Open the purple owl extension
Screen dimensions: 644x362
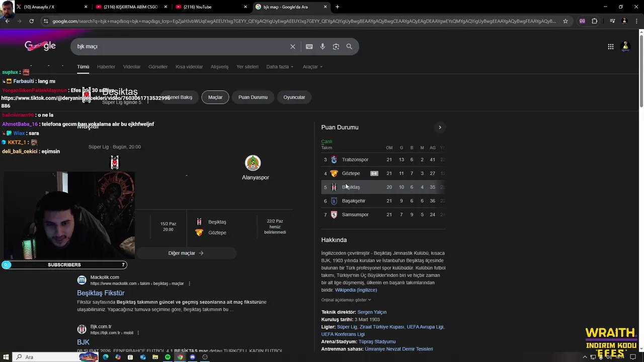tap(582, 21)
